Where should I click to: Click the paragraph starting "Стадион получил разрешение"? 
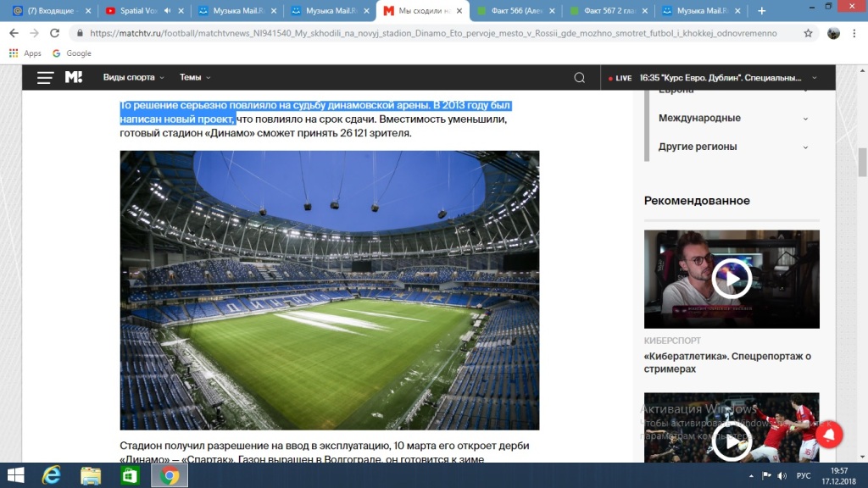325,452
